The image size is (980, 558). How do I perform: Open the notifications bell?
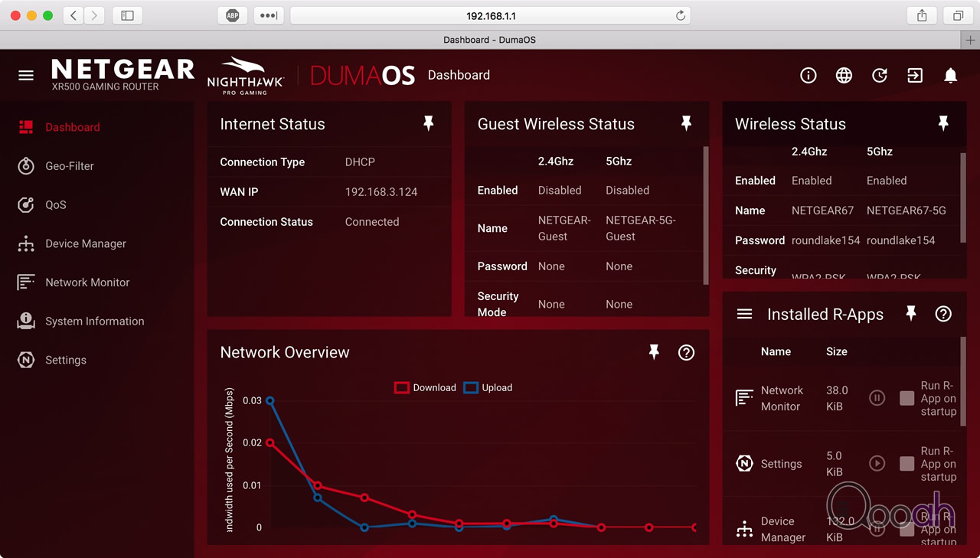(x=951, y=75)
